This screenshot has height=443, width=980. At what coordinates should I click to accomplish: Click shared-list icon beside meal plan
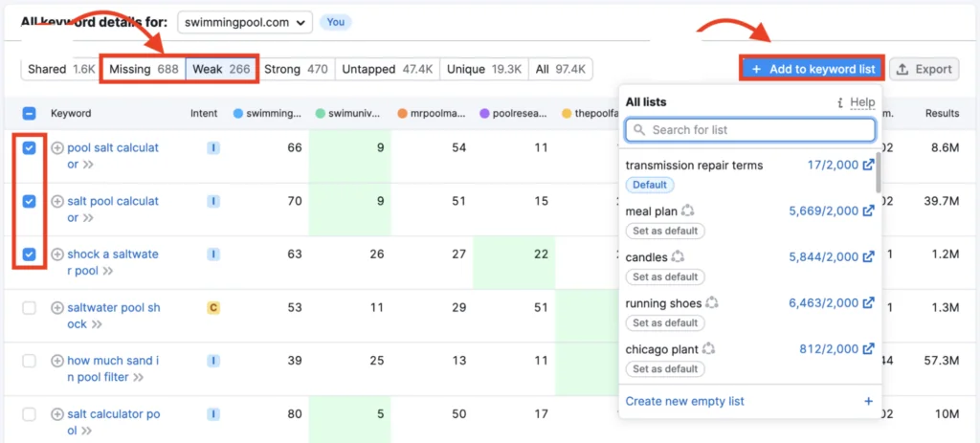point(687,210)
